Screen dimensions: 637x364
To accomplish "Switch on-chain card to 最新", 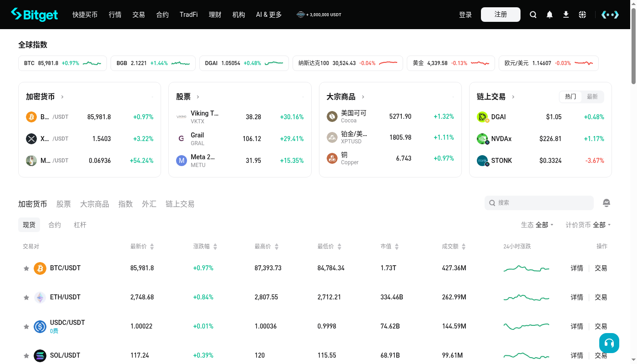I will click(592, 96).
